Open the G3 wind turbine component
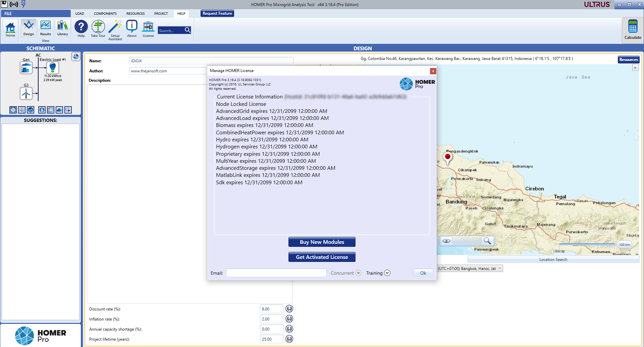This screenshot has height=347, width=644. (x=26, y=93)
